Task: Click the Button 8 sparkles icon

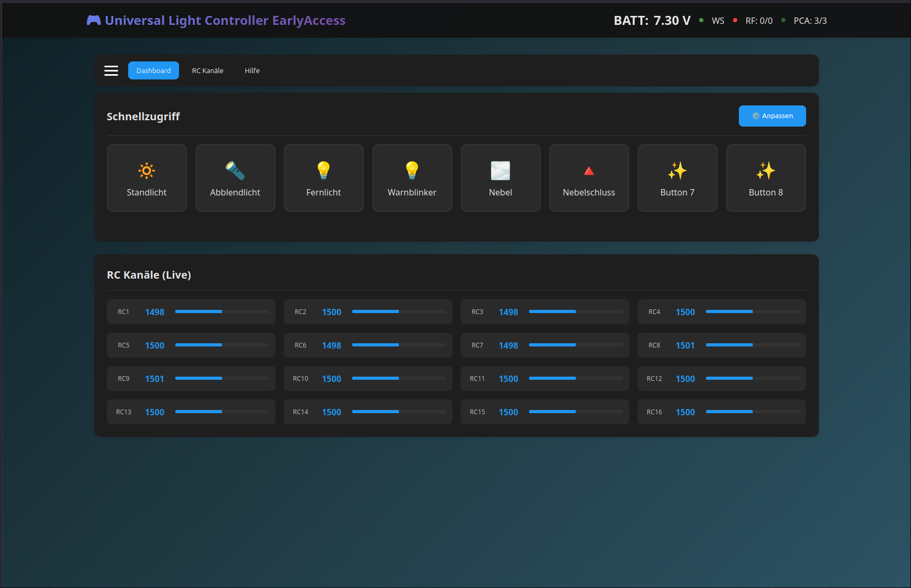Action: click(766, 171)
